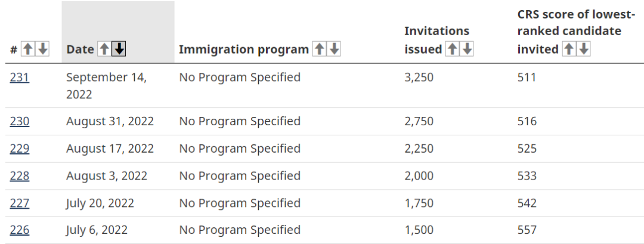
Task: Sort CRS score ascending arrow
Action: point(569,50)
